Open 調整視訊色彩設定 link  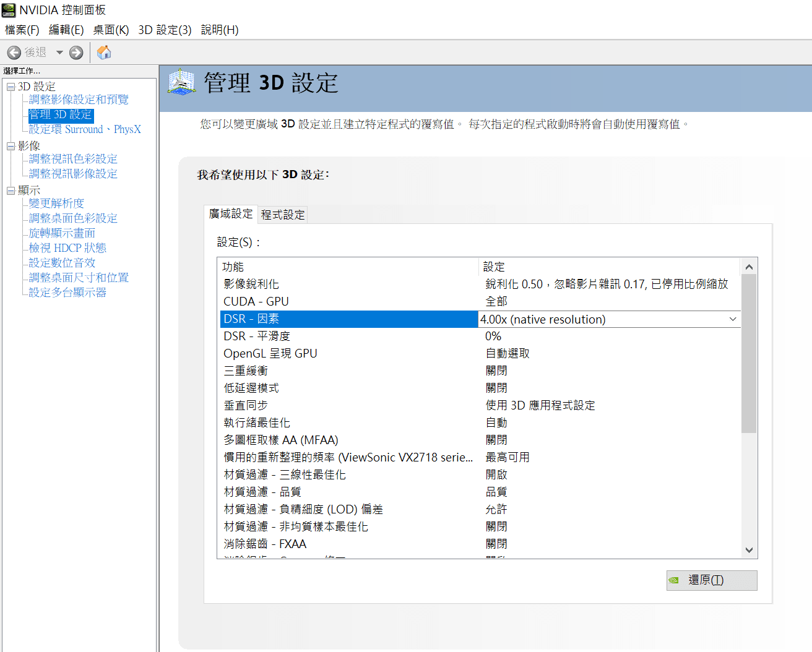73,159
